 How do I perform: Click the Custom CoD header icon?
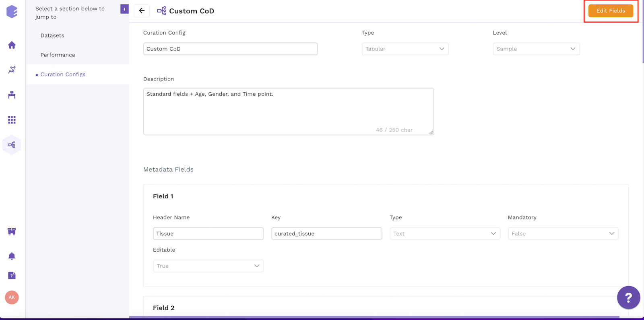tap(161, 11)
